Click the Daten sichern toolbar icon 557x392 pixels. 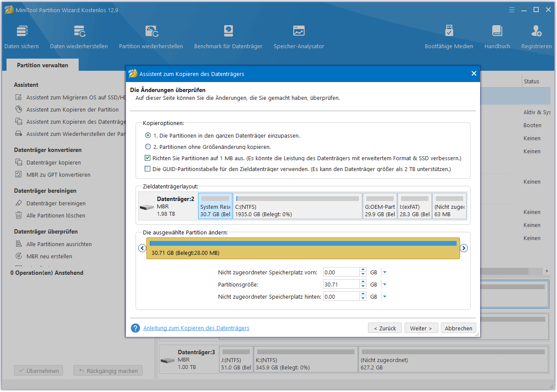pos(22,31)
